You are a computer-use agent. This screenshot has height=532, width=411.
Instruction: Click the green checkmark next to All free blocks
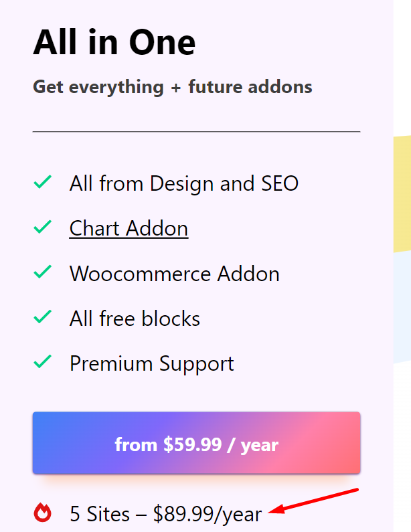(x=43, y=317)
